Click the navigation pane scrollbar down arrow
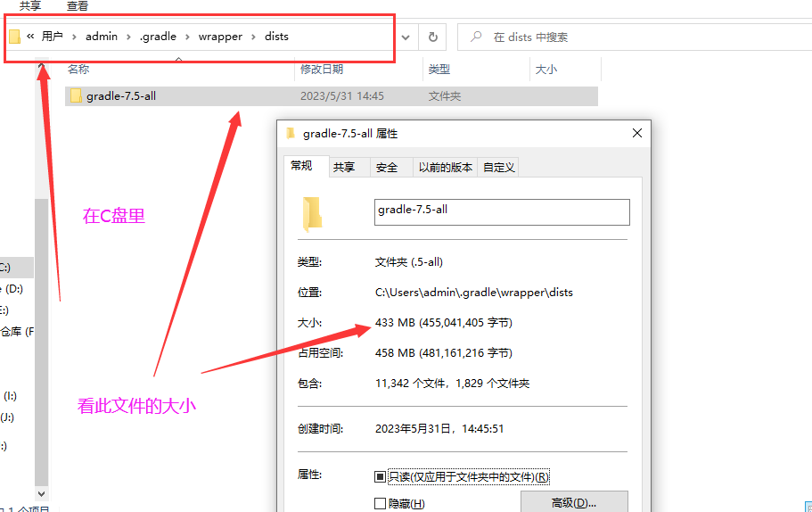Screen dimensions: 812x512 (41, 492)
